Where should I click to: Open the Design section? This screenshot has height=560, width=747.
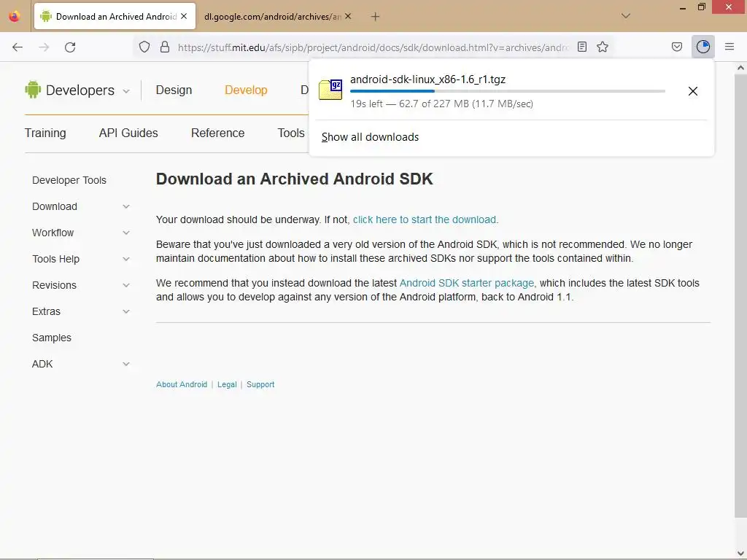point(174,90)
